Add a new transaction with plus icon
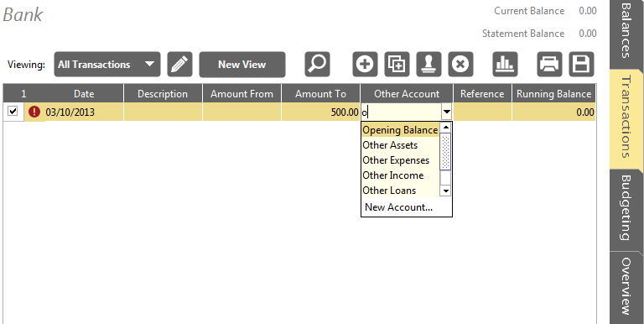644x324 pixels. click(x=365, y=64)
